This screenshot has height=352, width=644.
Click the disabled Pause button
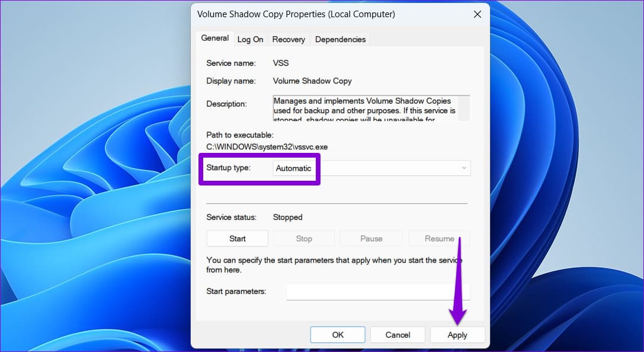pyautogui.click(x=371, y=238)
